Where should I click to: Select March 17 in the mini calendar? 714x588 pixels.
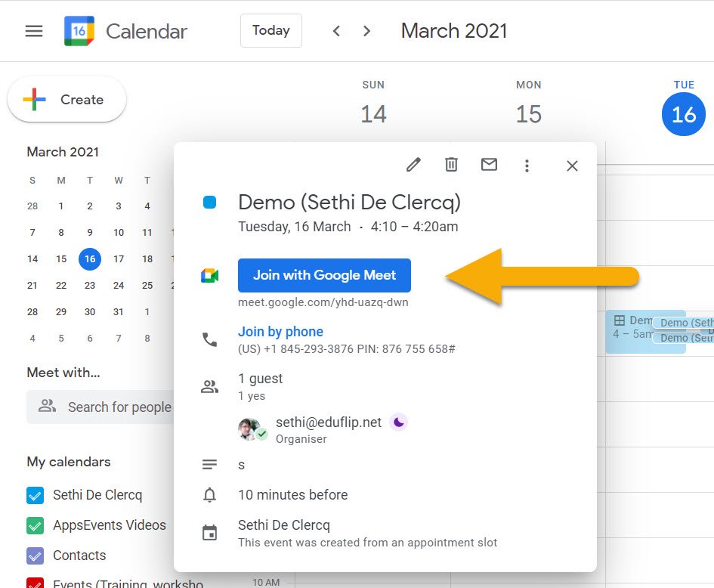coord(119,259)
